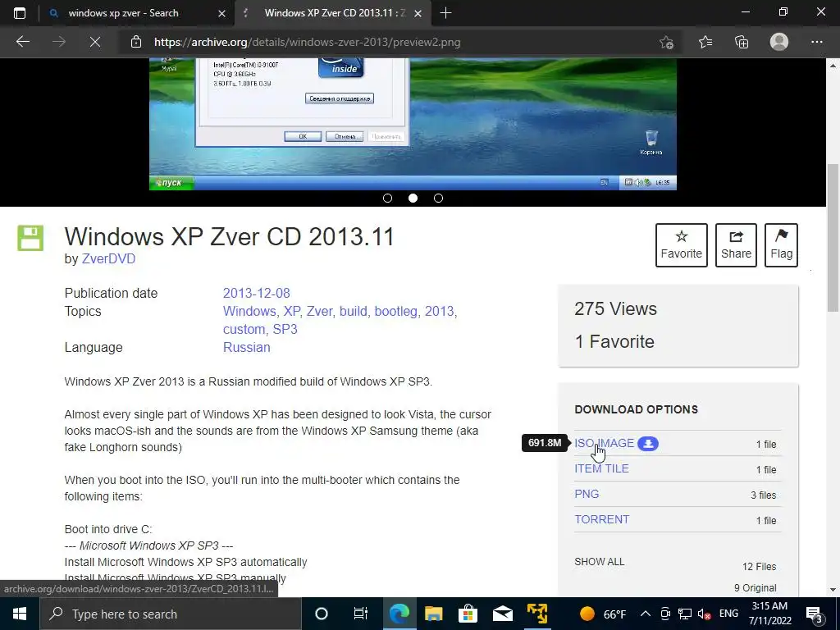
Task: Click the blue download icon beside ISO IMAGE
Action: pos(648,444)
